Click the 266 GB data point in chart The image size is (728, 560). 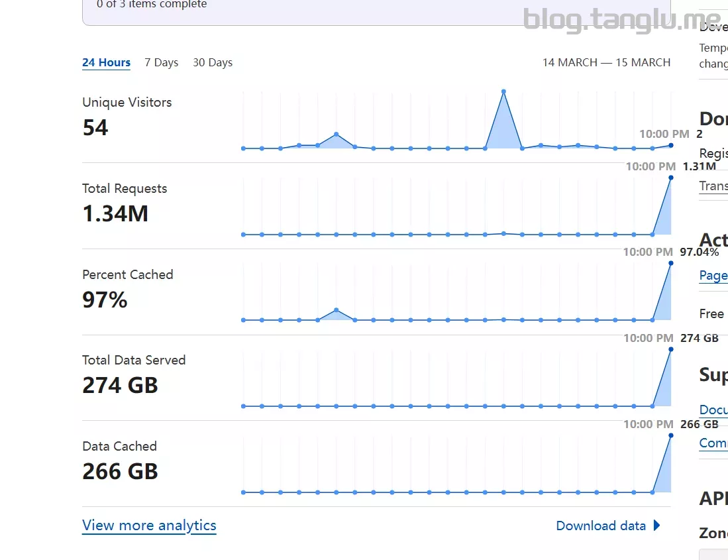(x=671, y=435)
